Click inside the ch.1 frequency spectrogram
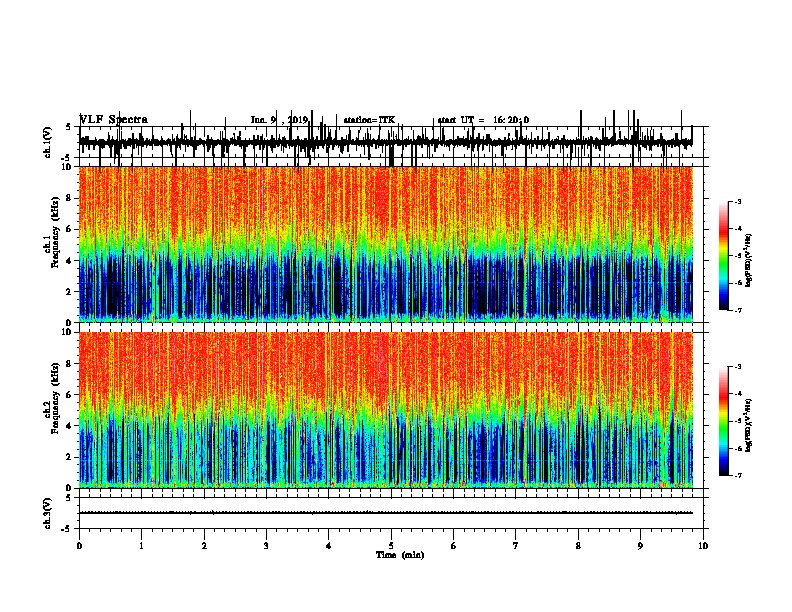Image resolution: width=792 pixels, height=612 pixels. pos(386,244)
